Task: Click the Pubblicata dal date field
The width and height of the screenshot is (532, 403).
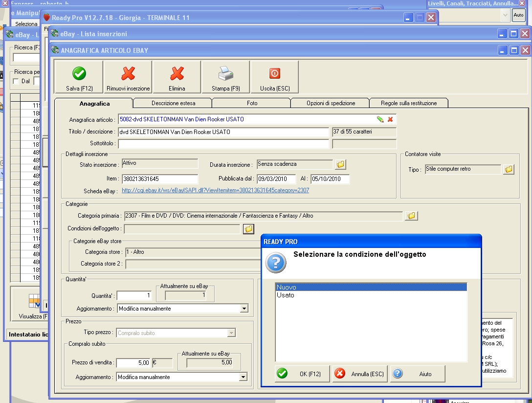Action: (277, 179)
